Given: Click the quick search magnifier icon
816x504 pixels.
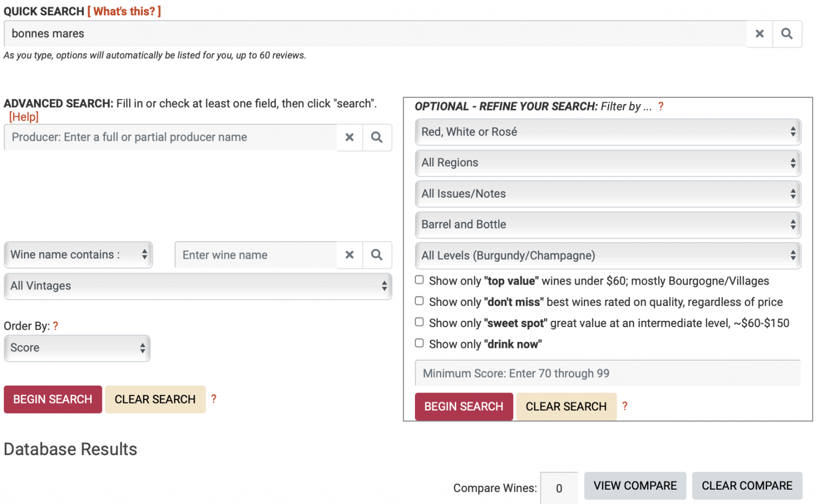Looking at the screenshot, I should tap(787, 34).
